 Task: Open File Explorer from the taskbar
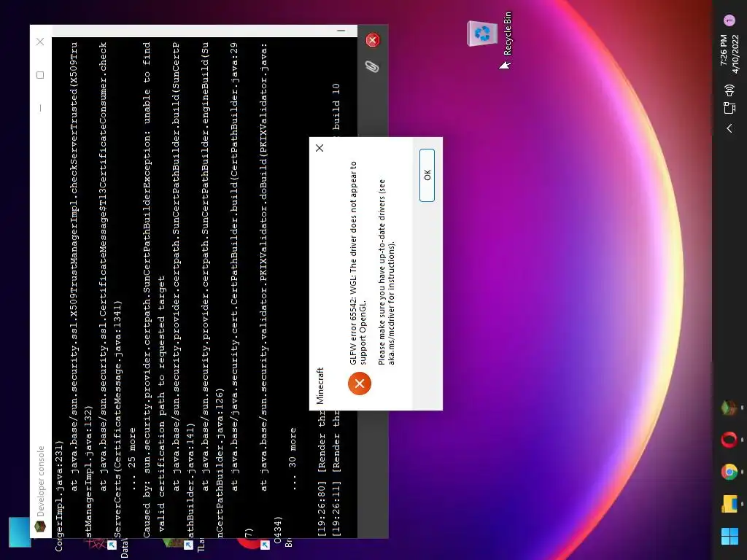[x=729, y=504]
